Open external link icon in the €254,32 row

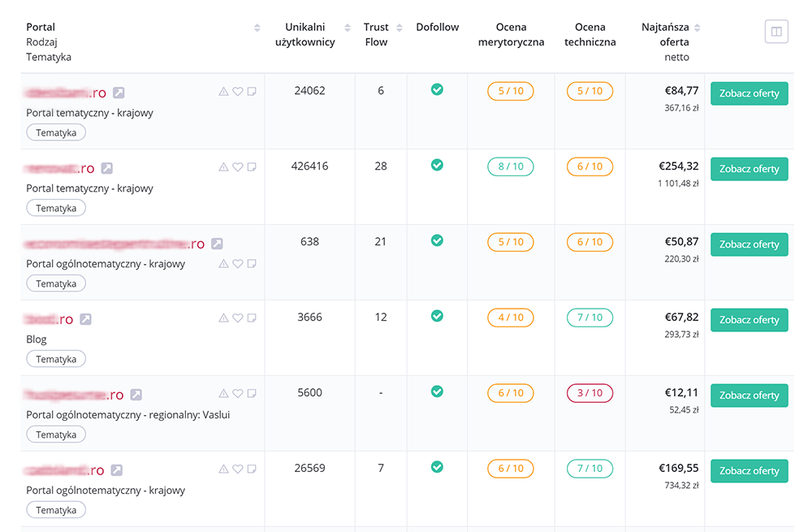click(106, 168)
